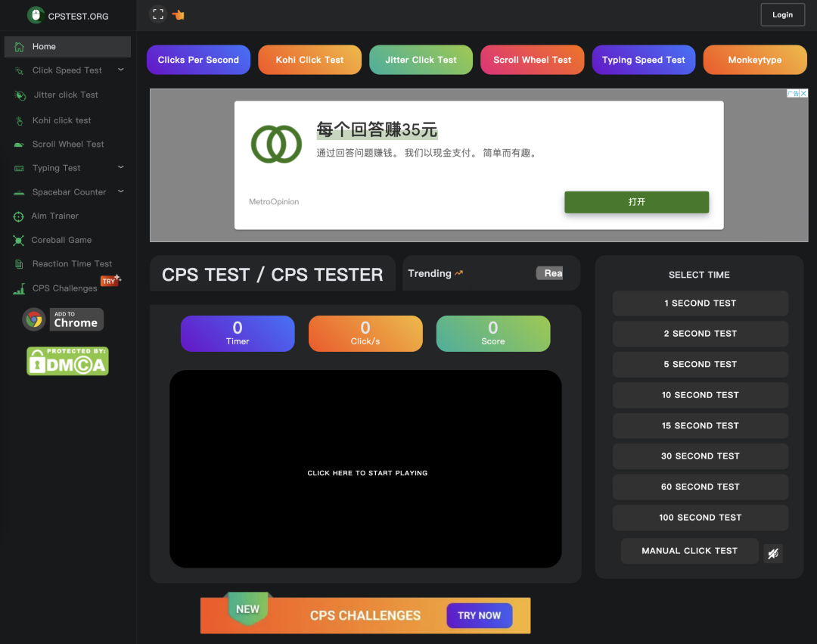Click the Click/s counter box
The image size is (817, 644).
point(365,334)
